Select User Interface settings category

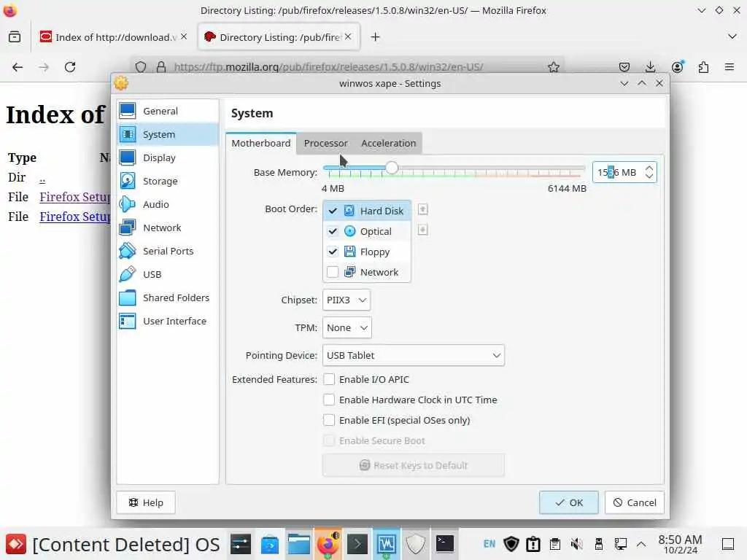167,321
